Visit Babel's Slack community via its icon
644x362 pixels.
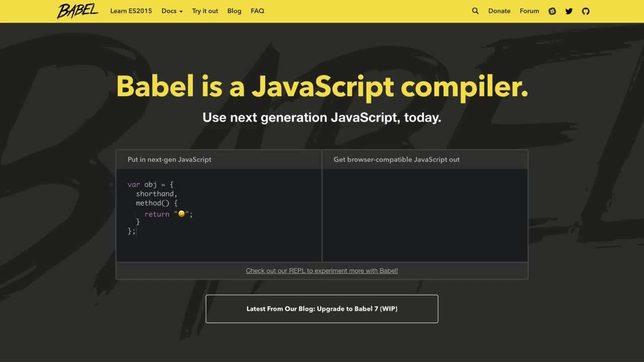[552, 11]
